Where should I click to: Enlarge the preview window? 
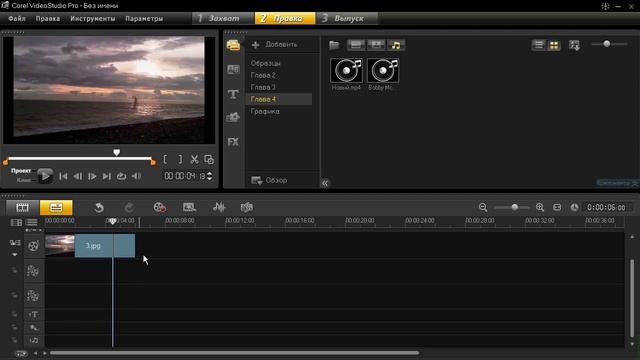point(209,160)
